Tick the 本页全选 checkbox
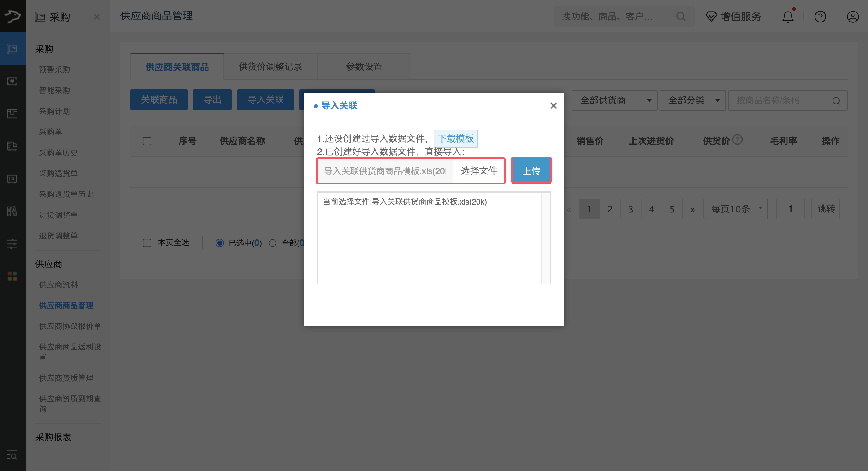This screenshot has width=868, height=471. point(147,243)
